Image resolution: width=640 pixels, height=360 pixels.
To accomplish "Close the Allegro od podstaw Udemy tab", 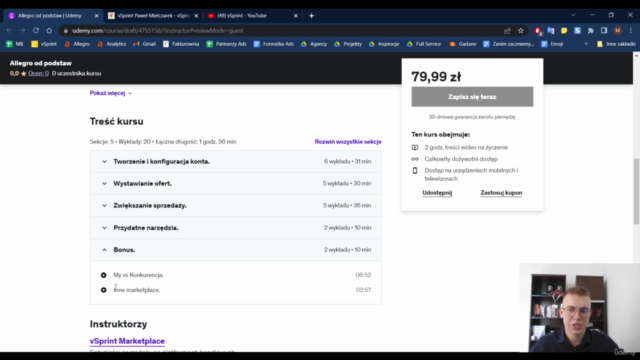I will point(96,16).
